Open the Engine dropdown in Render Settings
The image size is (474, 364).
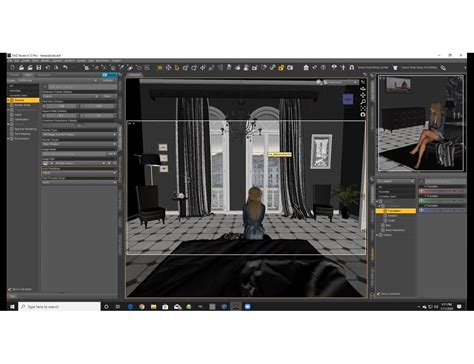tap(57, 80)
